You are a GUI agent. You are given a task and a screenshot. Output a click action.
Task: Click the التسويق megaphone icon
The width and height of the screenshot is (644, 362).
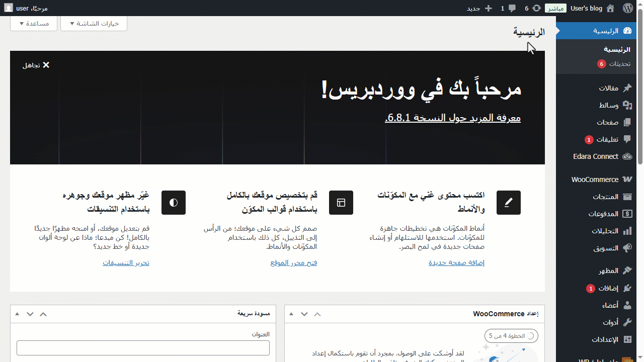(x=627, y=248)
